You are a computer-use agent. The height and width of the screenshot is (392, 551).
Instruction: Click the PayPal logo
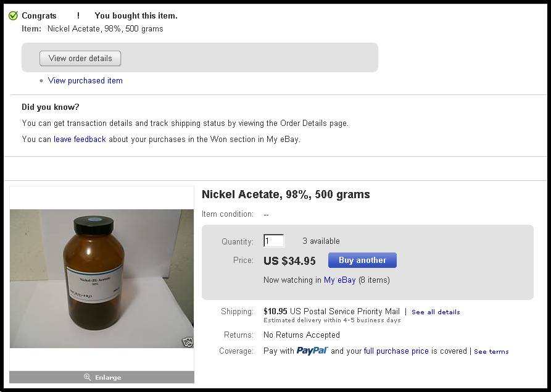(x=312, y=351)
